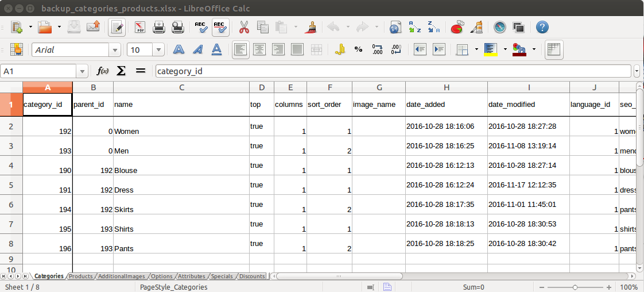Apply Underline formatting
This screenshot has width=644, height=292.
click(217, 50)
